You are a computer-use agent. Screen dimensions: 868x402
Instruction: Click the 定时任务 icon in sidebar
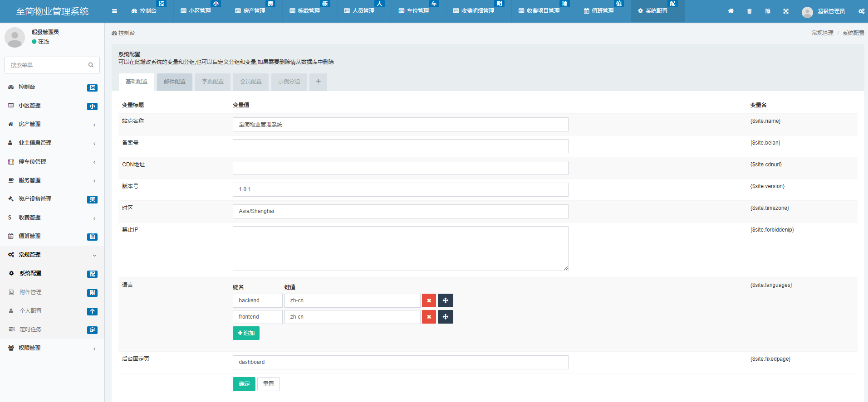pyautogui.click(x=11, y=329)
